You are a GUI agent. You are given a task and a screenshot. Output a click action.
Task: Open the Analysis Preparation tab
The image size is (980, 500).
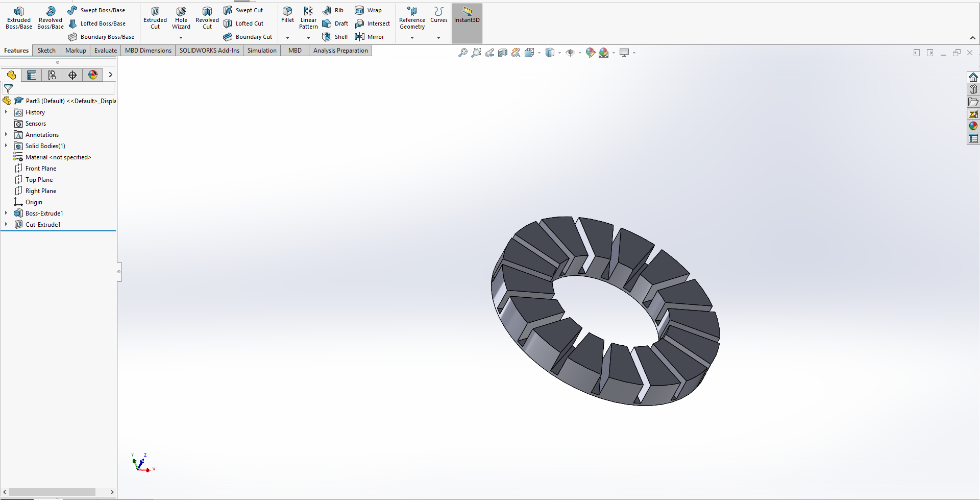pyautogui.click(x=340, y=51)
